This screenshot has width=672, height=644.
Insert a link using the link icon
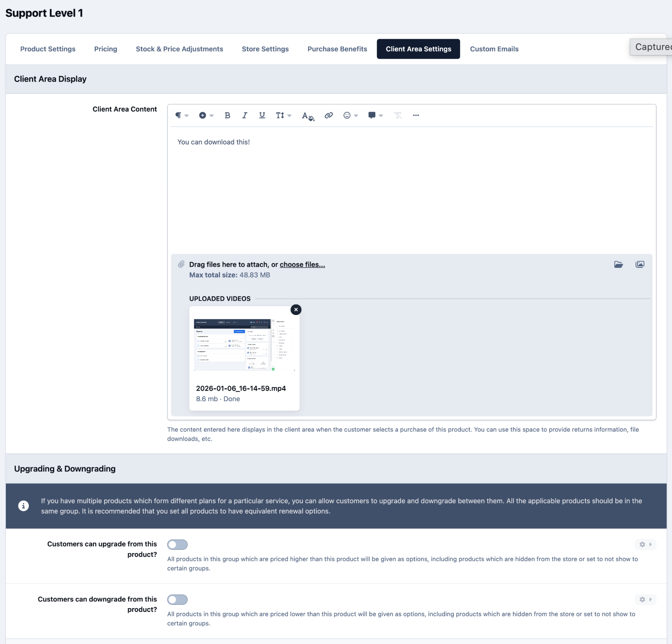pos(329,115)
